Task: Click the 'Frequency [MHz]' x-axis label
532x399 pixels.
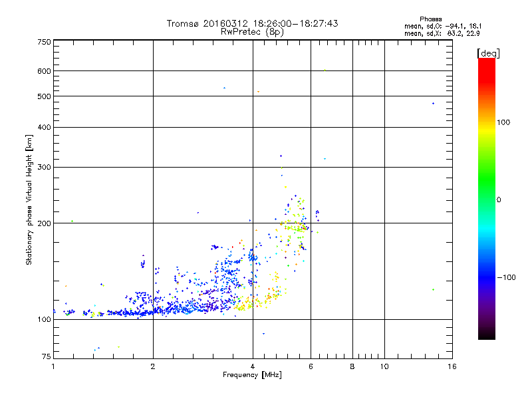Action: pyautogui.click(x=252, y=376)
